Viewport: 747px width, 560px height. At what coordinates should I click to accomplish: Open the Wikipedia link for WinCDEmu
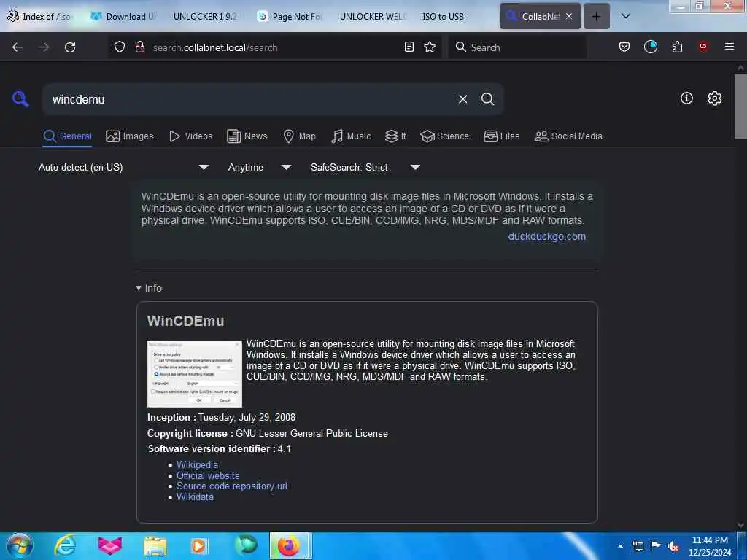click(x=197, y=464)
